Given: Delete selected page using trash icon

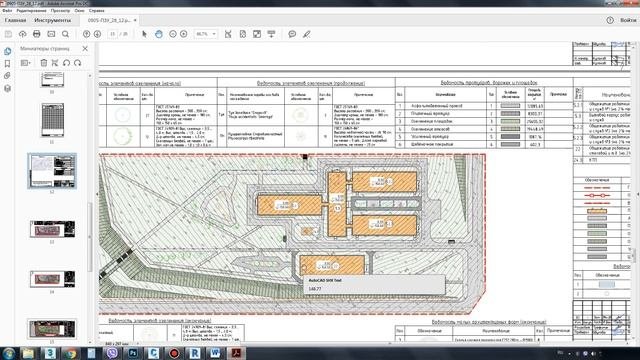Looking at the screenshot, I should click(x=44, y=63).
